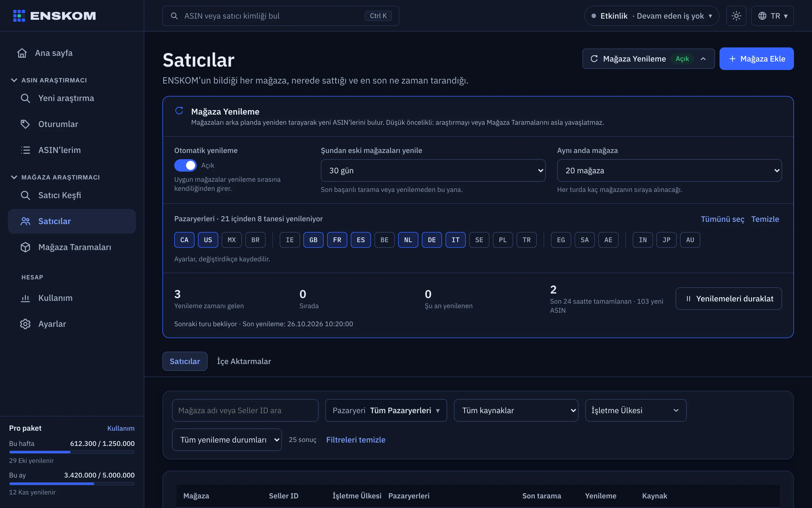The image size is (812, 508).
Task: Open the Tüm Pazaryerleri filter dropdown
Action: [386, 410]
